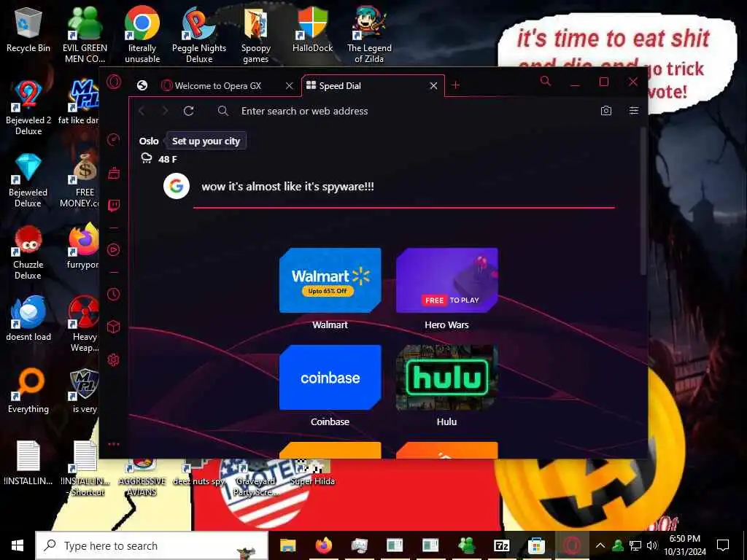747x560 pixels.
Task: Open Settings gear in Opera sidebar
Action: (113, 360)
